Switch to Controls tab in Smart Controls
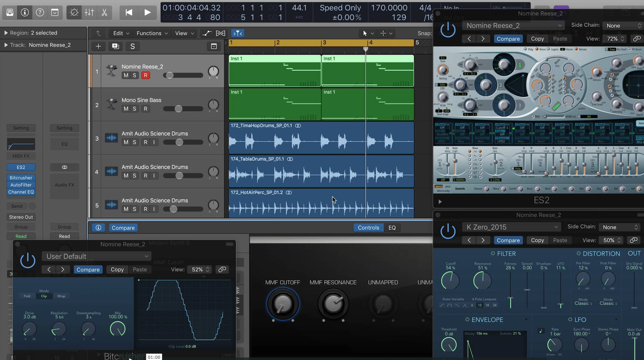The image size is (644, 360). click(368, 228)
